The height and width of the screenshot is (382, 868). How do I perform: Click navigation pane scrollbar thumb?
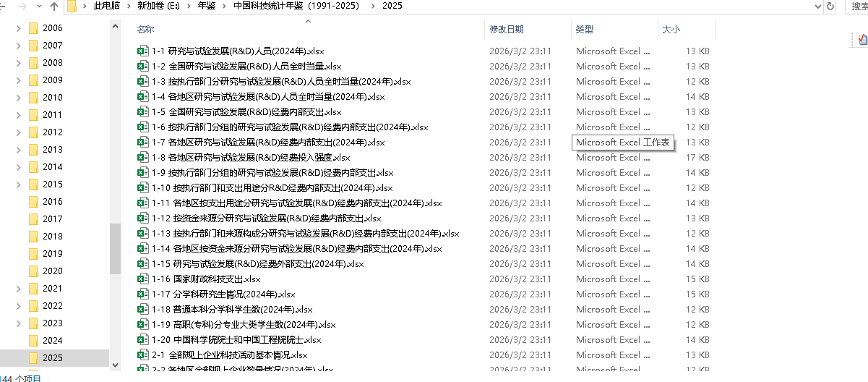coord(115,248)
